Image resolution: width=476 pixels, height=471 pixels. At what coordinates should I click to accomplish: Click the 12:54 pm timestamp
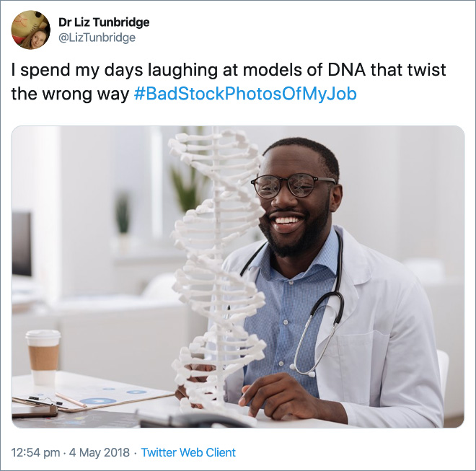click(35, 452)
